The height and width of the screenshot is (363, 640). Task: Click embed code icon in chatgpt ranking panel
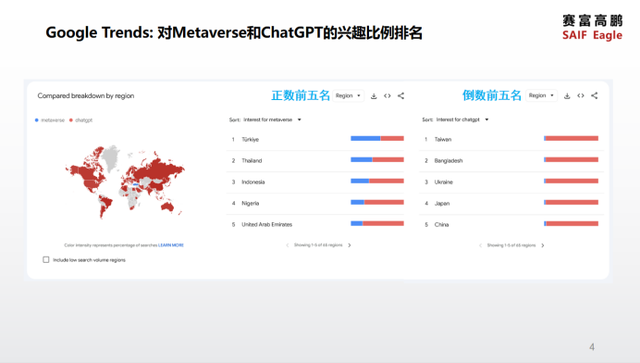coord(580,96)
